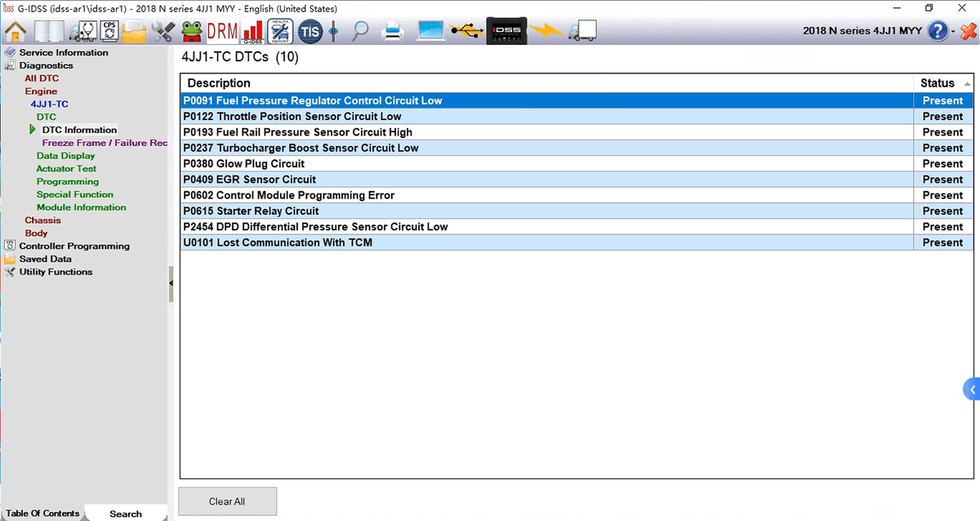This screenshot has width=980, height=521.
Task: Open the blue help question mark icon
Action: tap(938, 32)
